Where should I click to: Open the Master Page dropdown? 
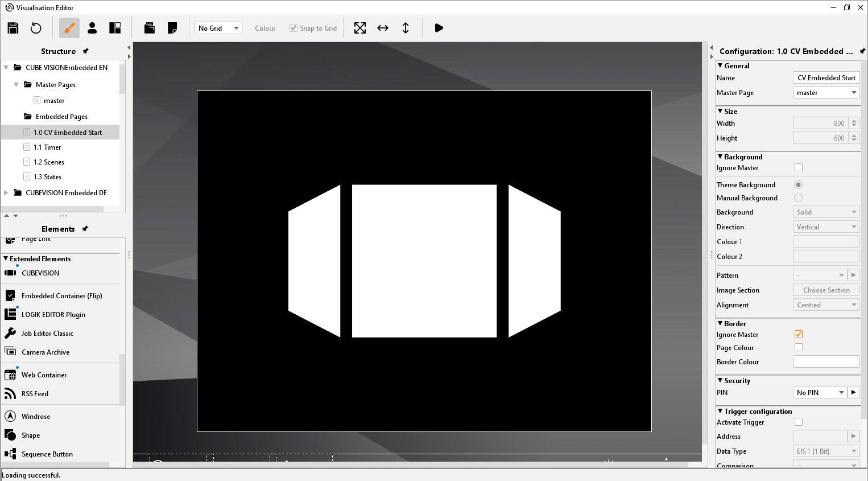click(x=826, y=93)
